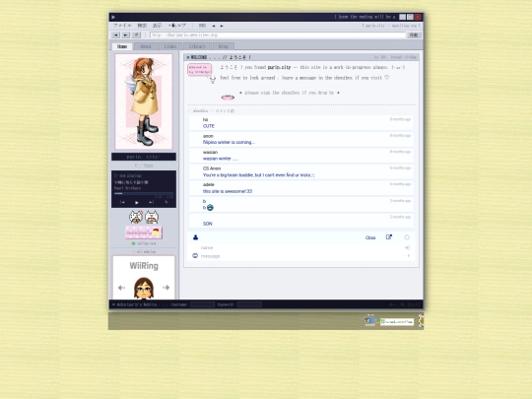532x399 pixels.
Task: Click the bold purin.city text in welcome message
Action: [279, 68]
